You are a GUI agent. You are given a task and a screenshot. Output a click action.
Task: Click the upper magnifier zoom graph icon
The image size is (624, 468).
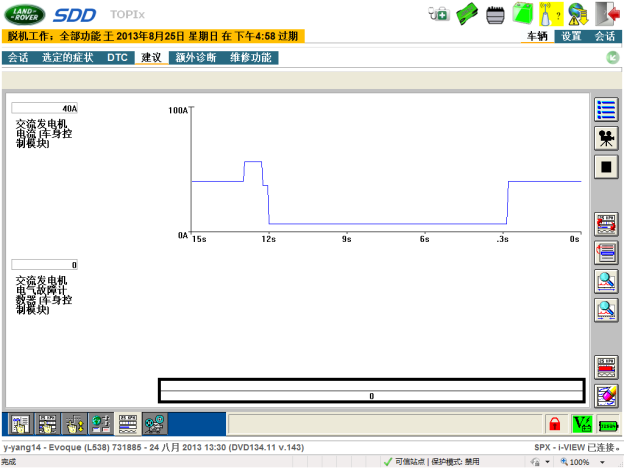click(606, 281)
